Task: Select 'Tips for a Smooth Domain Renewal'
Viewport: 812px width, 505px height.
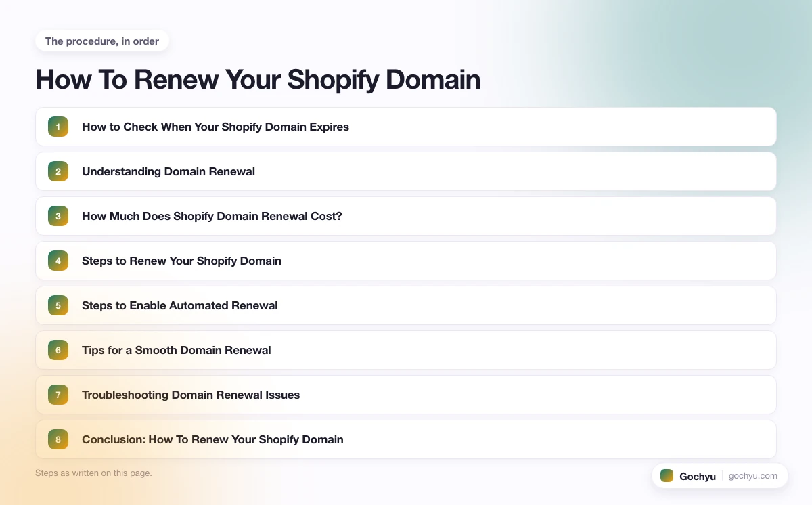Action: 406,350
